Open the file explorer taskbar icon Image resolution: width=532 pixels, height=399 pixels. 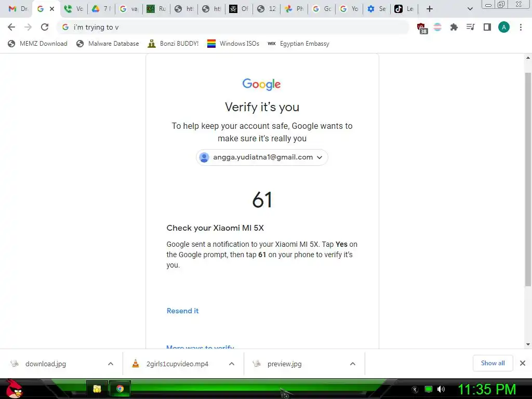97,389
